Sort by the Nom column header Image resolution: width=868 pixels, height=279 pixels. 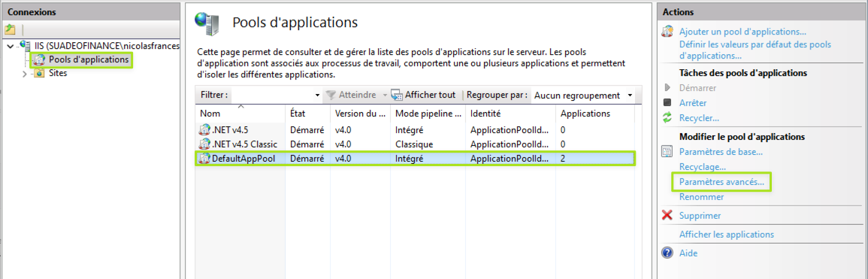click(240, 113)
